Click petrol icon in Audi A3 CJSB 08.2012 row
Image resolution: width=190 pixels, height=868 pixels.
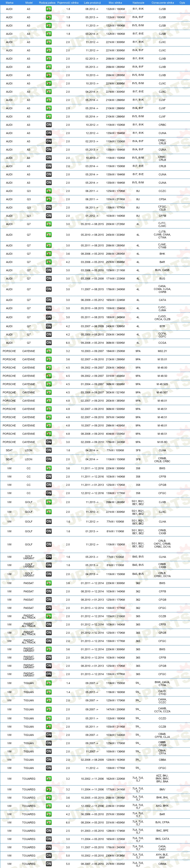[x=49, y=9]
